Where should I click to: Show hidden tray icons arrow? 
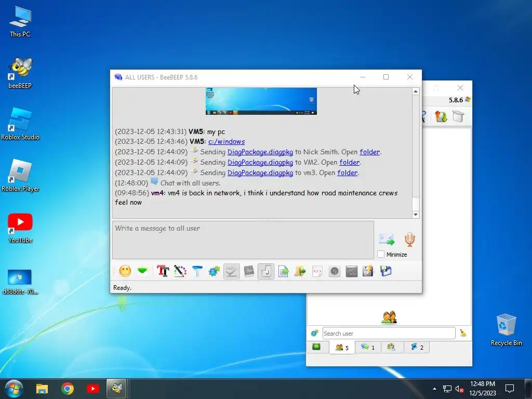[x=435, y=389]
